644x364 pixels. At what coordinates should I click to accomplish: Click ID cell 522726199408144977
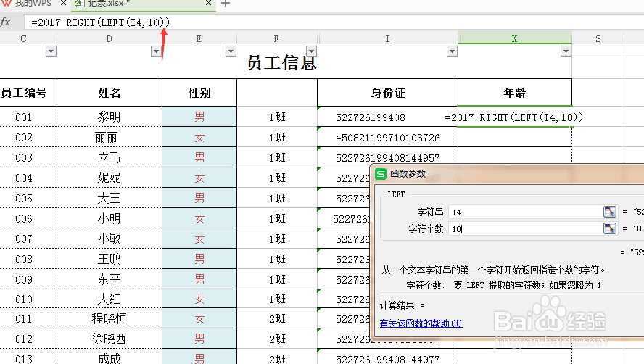coord(388,358)
